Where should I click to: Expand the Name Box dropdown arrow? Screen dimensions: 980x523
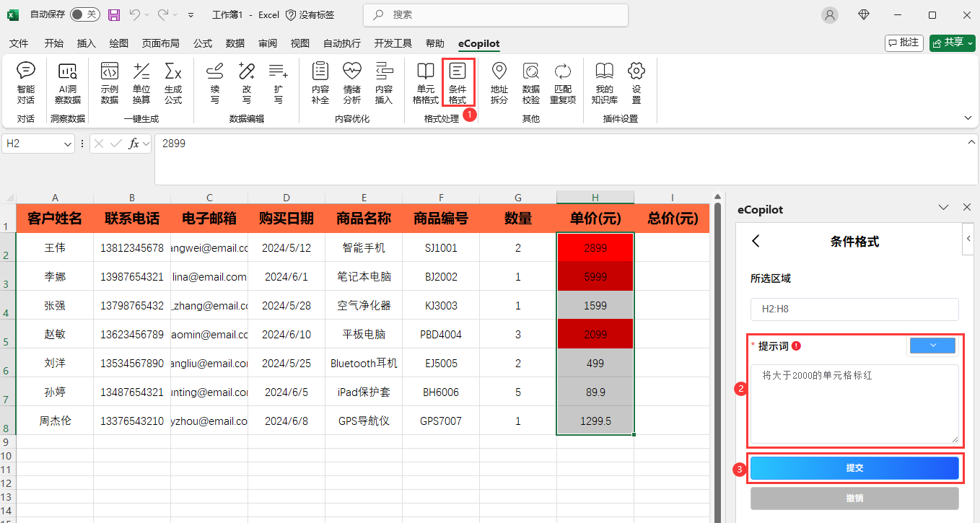tap(68, 144)
